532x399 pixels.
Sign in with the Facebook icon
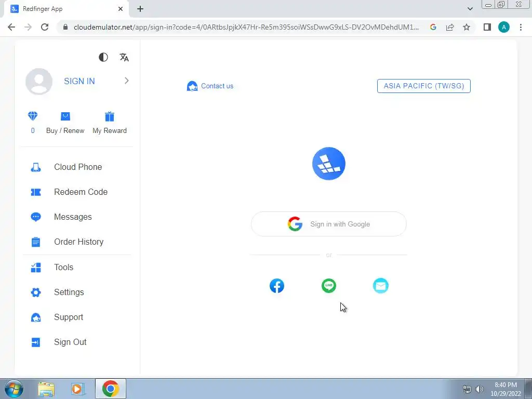pos(277,286)
